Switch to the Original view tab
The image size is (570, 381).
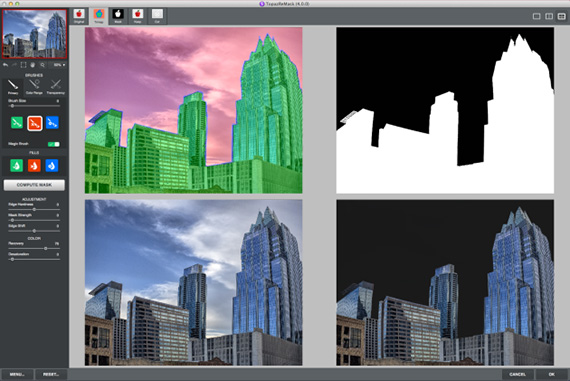(79, 16)
